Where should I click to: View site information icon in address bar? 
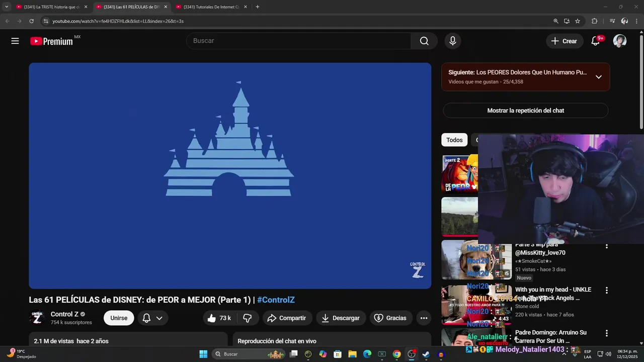pos(46,21)
